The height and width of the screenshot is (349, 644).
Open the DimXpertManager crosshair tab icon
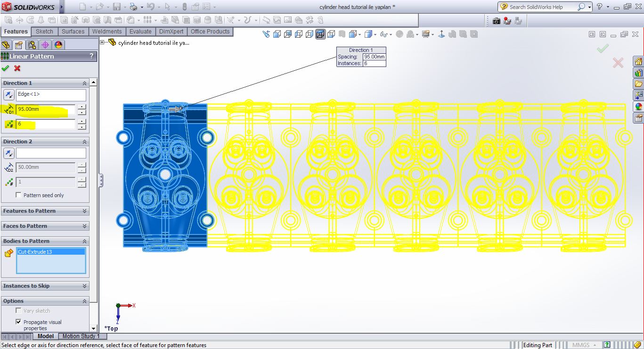[x=45, y=45]
